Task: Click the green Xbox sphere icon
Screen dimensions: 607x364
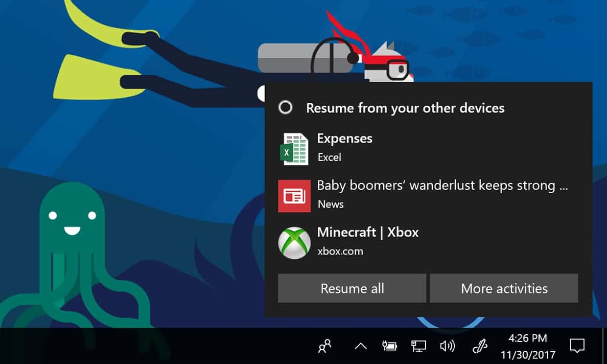Action: pyautogui.click(x=294, y=243)
